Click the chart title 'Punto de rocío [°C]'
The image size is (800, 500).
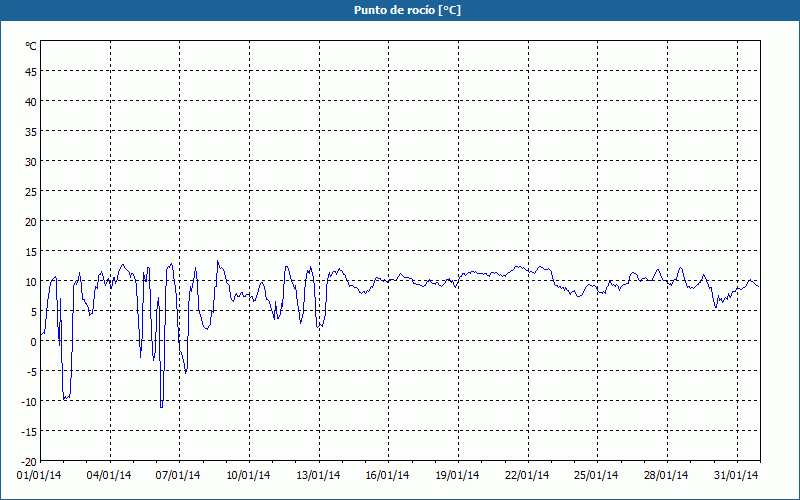pos(407,10)
